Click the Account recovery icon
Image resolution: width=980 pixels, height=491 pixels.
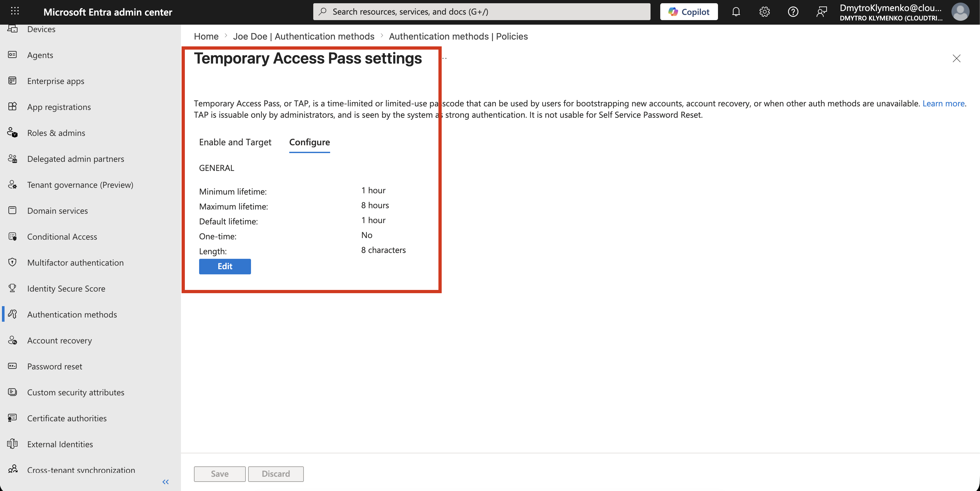coord(13,340)
